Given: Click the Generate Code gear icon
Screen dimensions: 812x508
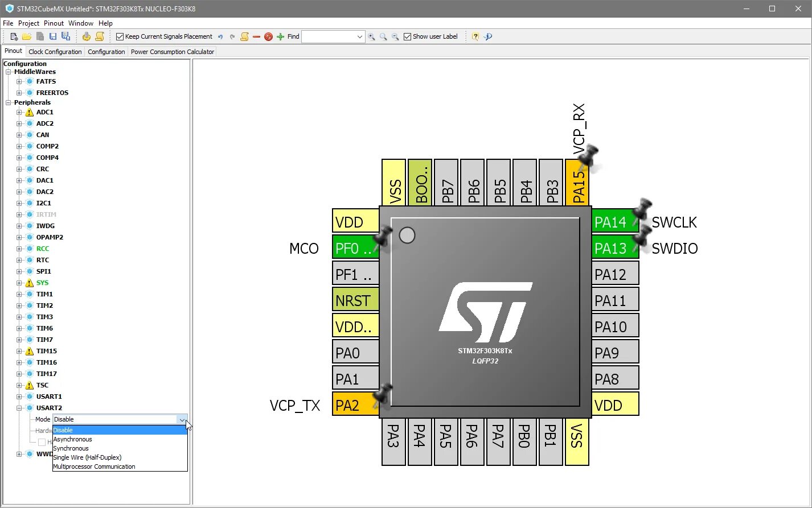Looking at the screenshot, I should [87, 36].
